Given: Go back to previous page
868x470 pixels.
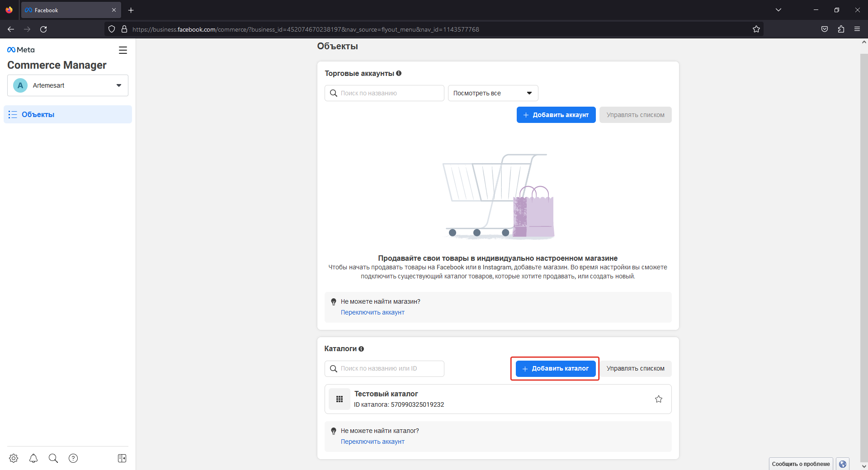Looking at the screenshot, I should point(11,29).
